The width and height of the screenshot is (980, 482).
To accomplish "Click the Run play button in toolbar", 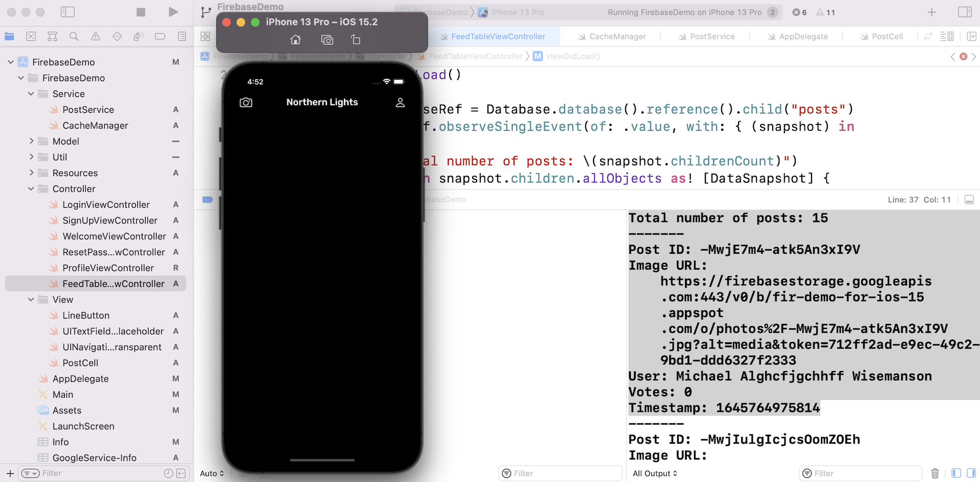I will pyautogui.click(x=173, y=12).
